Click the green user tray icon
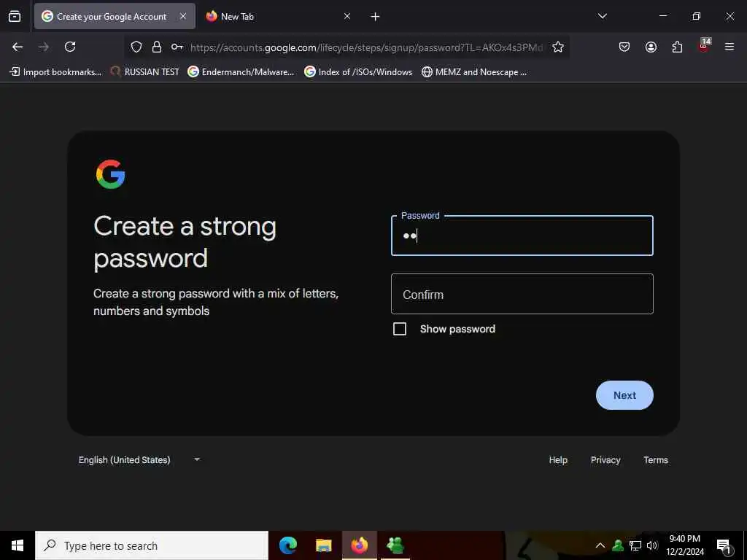Screen dimensions: 747x560 [x=618, y=545]
